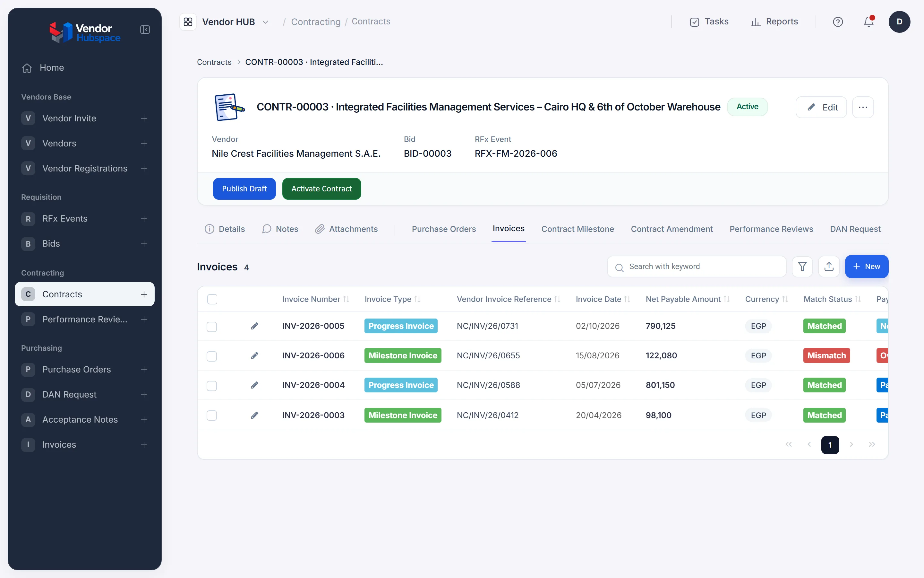Check the INV-2026-0006 row checkbox
Viewport: 924px width, 578px height.
point(211,356)
